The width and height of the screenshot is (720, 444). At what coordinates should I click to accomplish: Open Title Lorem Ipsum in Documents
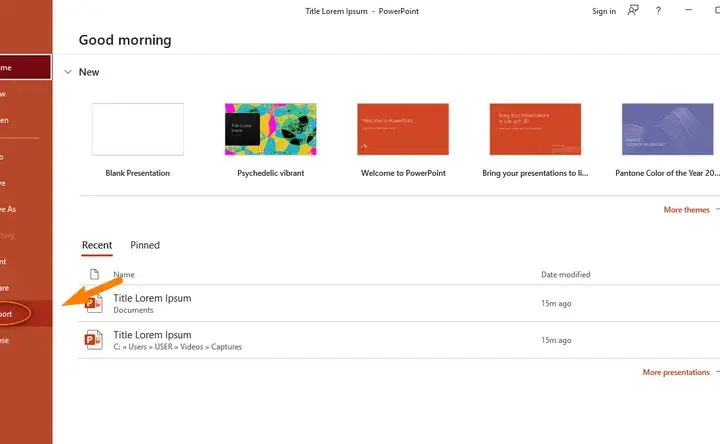pos(152,298)
